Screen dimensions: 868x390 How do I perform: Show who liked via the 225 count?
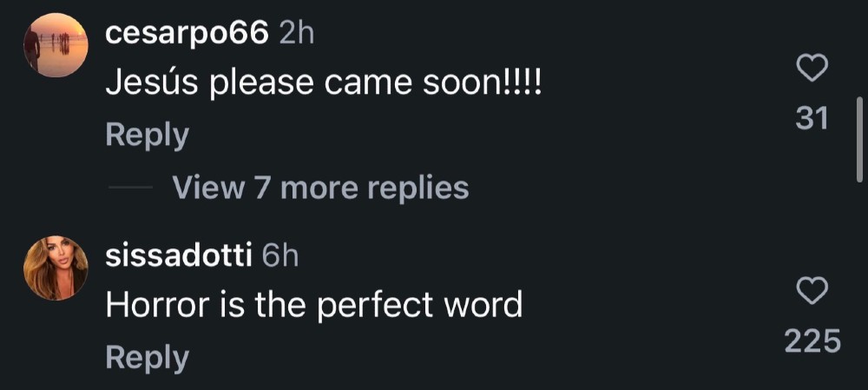pos(812,341)
